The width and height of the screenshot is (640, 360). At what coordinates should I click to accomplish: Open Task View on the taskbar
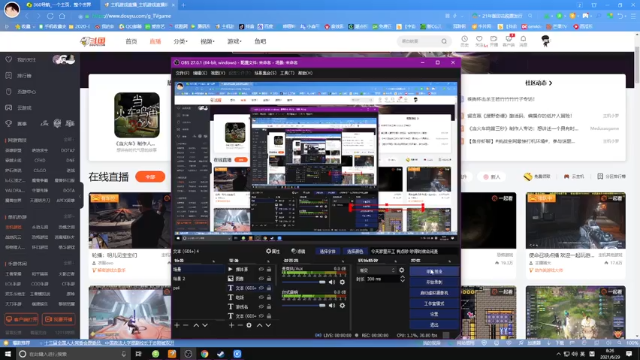[138, 353]
